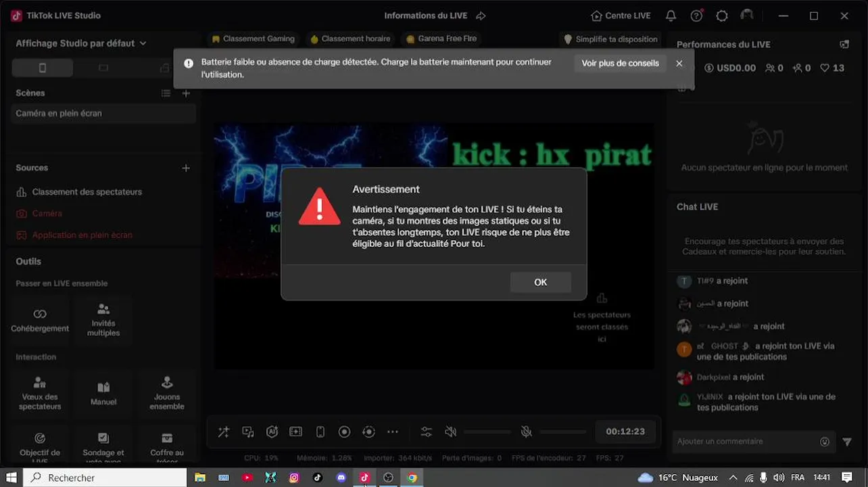Share the LIVE information
This screenshot has width=868, height=487.
(x=481, y=16)
